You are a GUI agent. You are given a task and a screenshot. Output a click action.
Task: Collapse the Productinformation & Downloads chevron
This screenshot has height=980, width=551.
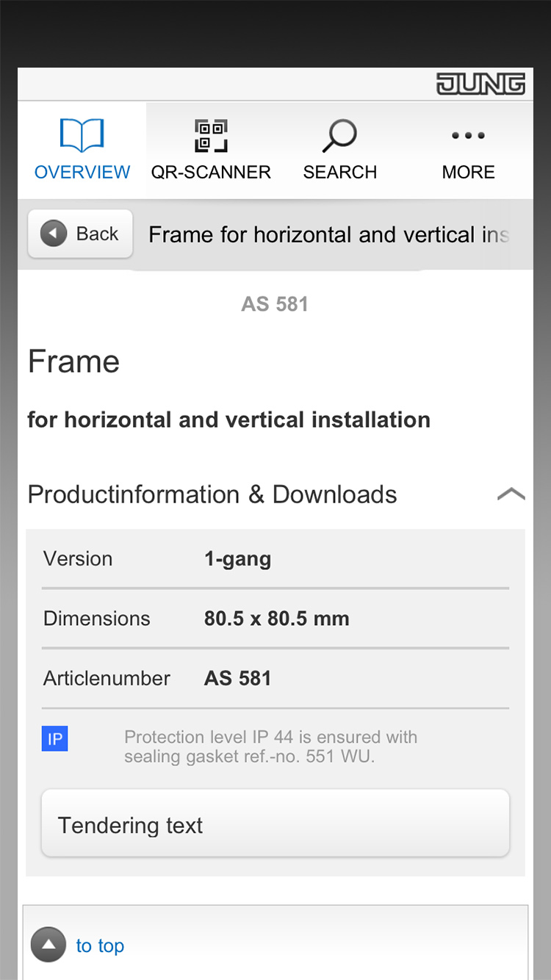511,494
